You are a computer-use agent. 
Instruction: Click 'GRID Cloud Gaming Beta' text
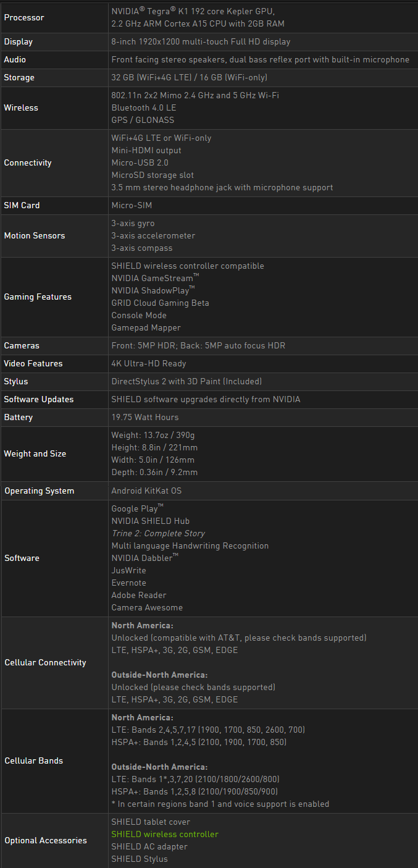(x=160, y=303)
